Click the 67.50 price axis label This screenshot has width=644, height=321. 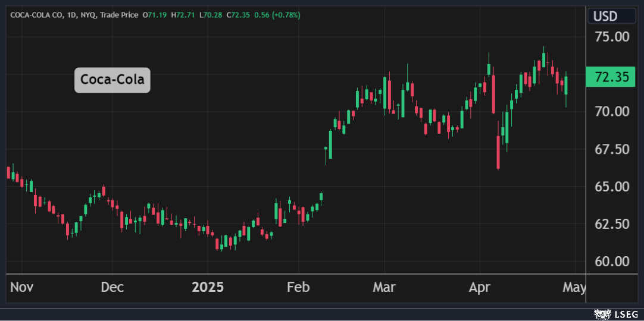coord(612,149)
